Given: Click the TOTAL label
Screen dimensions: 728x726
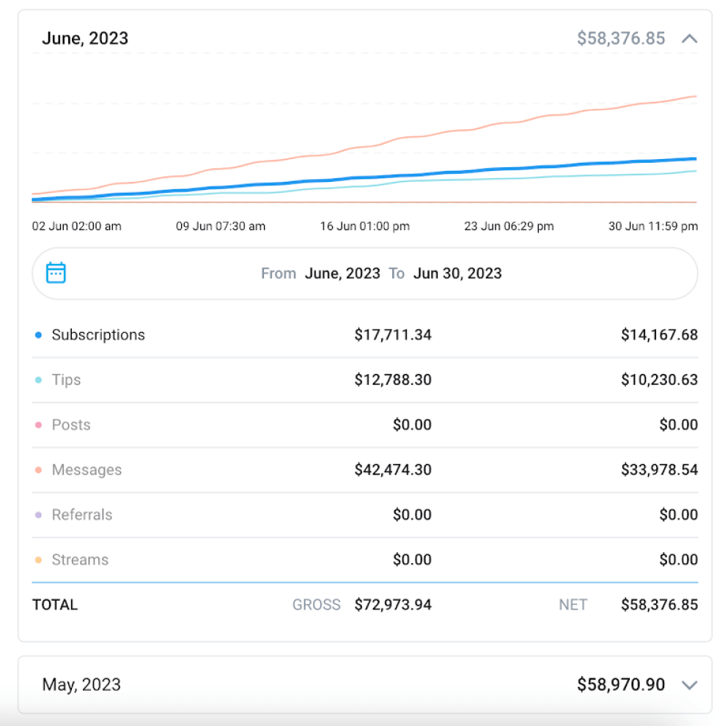Looking at the screenshot, I should [55, 605].
